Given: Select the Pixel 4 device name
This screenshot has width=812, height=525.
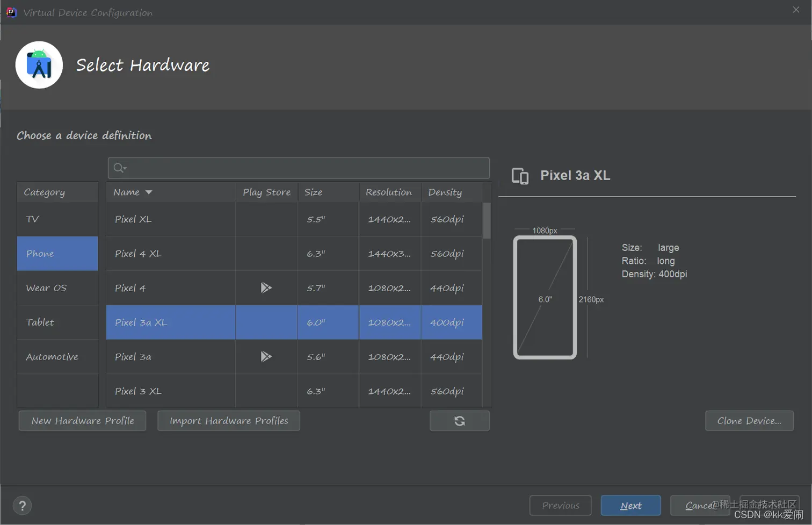Looking at the screenshot, I should pyautogui.click(x=130, y=288).
